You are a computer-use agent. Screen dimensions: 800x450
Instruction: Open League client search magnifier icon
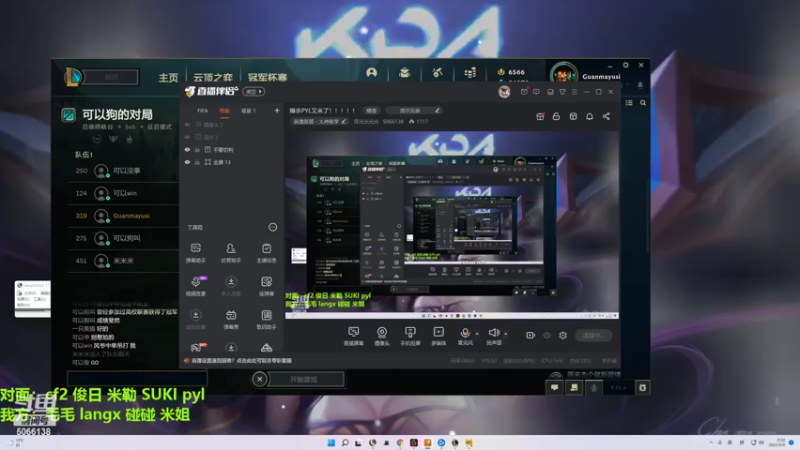[x=643, y=103]
